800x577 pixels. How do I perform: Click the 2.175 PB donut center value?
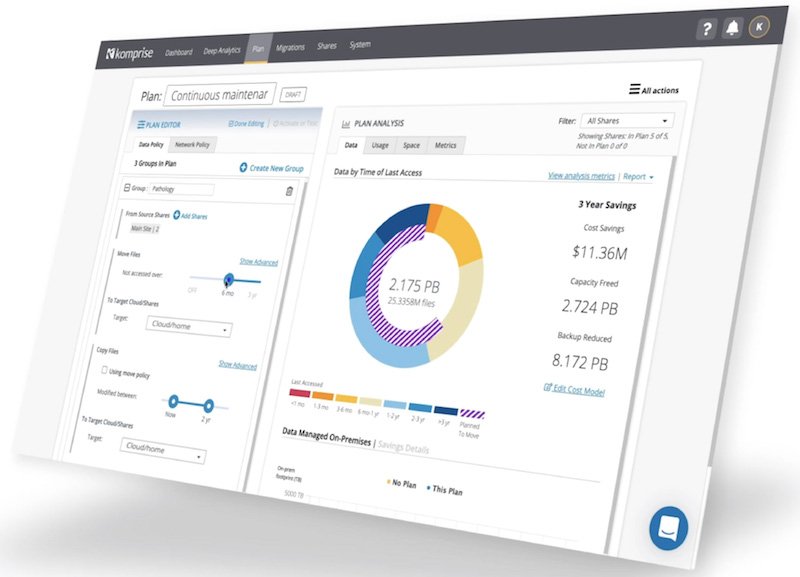click(x=414, y=286)
